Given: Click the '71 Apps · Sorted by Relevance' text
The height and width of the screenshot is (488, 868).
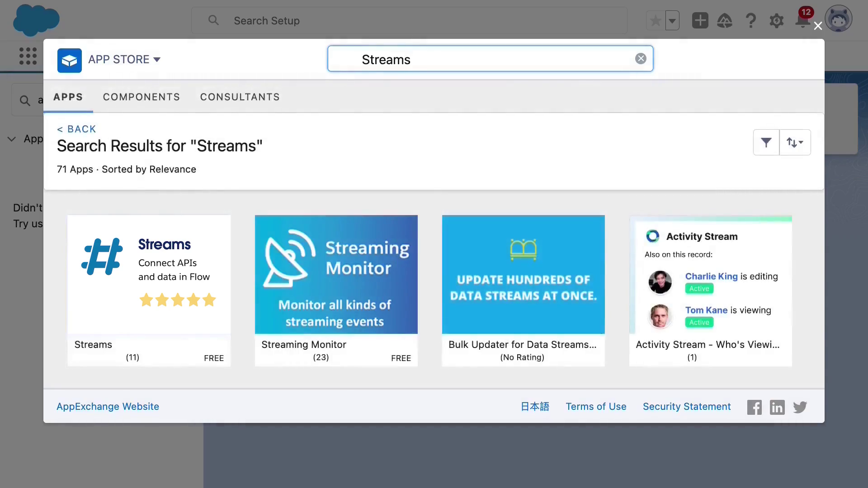Looking at the screenshot, I should click(x=127, y=169).
